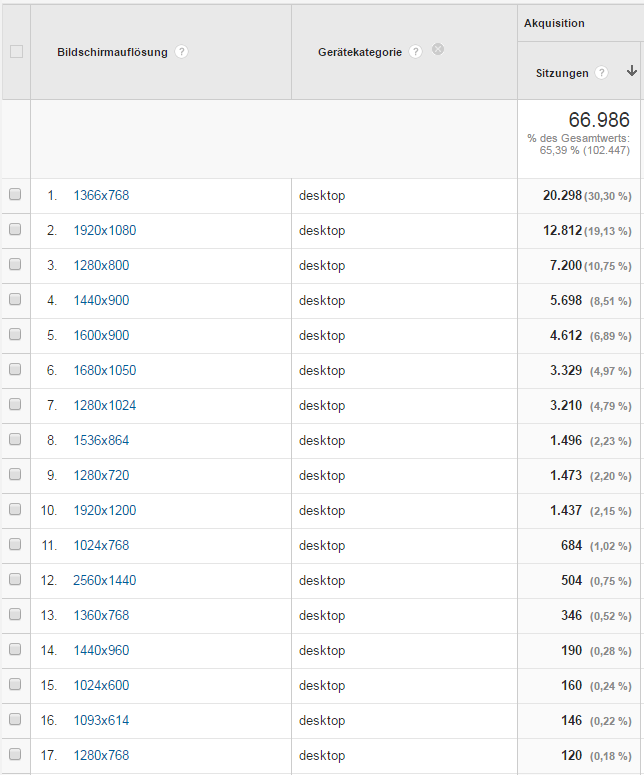
Task: Open the 1280x1024 resolution link
Action: 105,406
